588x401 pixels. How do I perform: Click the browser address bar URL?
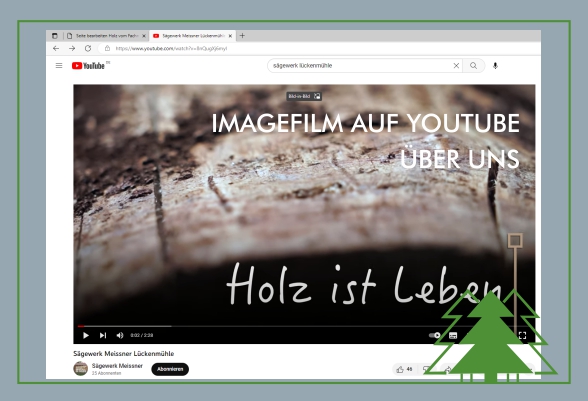[x=171, y=48]
